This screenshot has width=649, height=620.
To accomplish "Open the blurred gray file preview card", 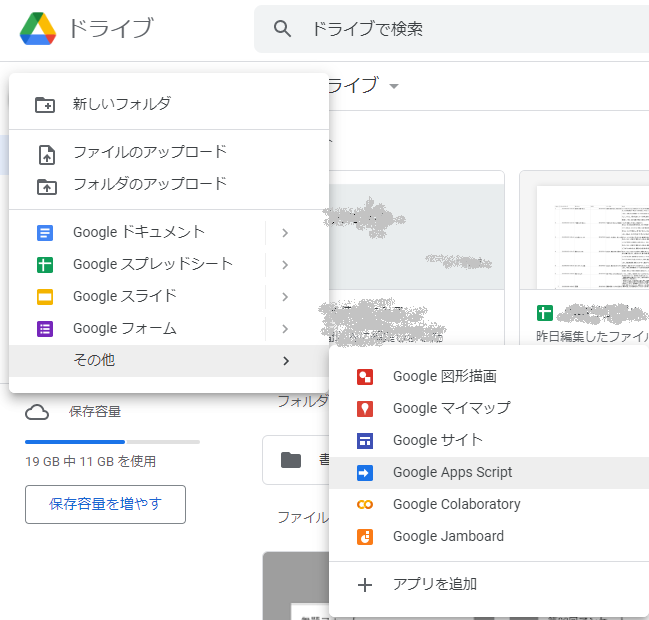I will [x=416, y=257].
